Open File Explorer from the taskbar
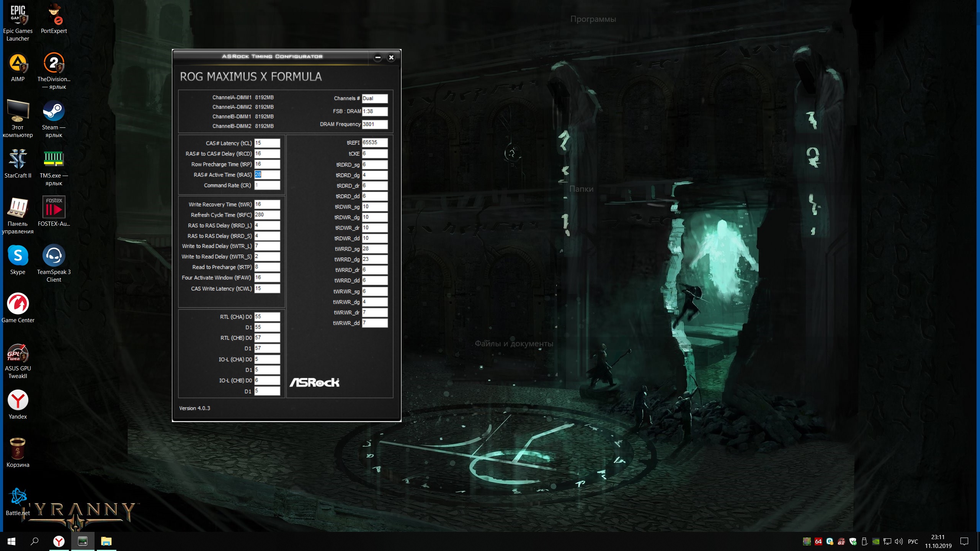This screenshot has height=551, width=980. pyautogui.click(x=106, y=541)
